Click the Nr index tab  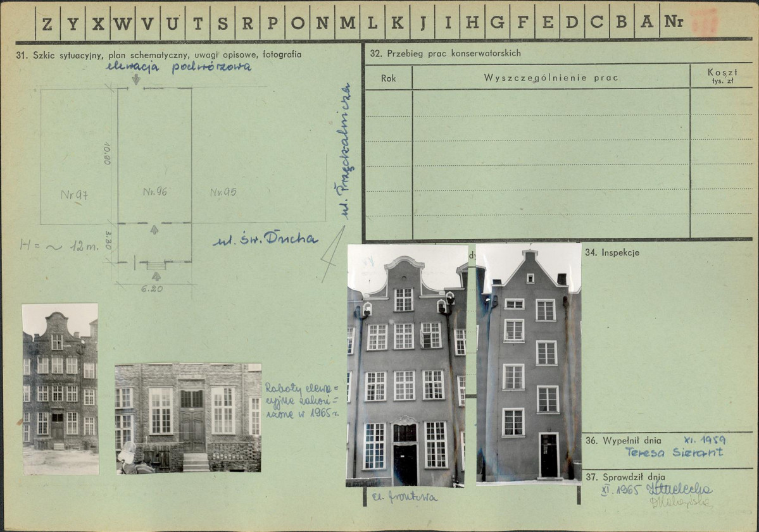point(673,23)
